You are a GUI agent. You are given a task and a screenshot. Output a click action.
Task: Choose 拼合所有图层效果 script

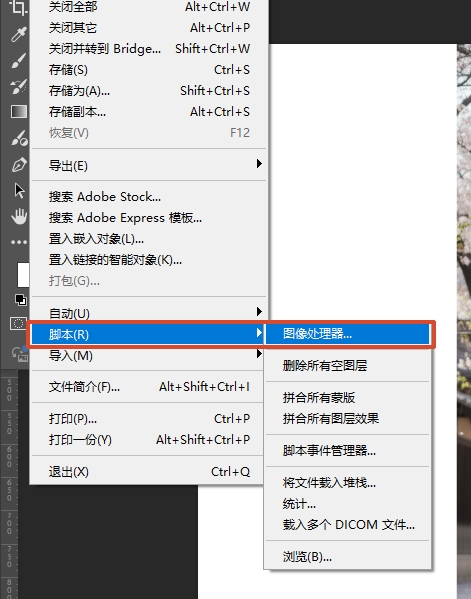(x=348, y=418)
